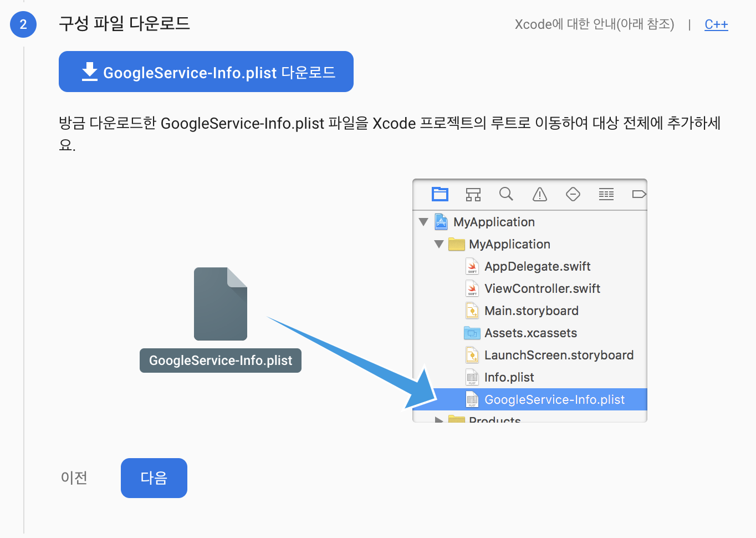The image size is (756, 538).
Task: Click the MyApplication yellow folder icon
Action: coord(457,244)
